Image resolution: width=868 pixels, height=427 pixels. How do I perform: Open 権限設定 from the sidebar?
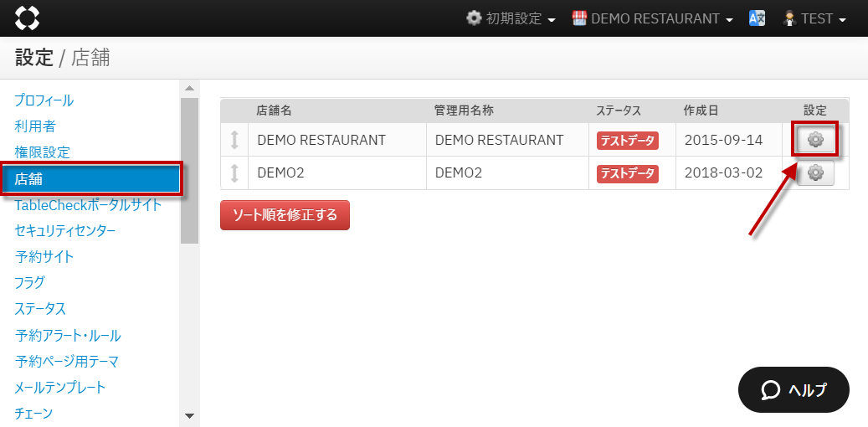42,152
